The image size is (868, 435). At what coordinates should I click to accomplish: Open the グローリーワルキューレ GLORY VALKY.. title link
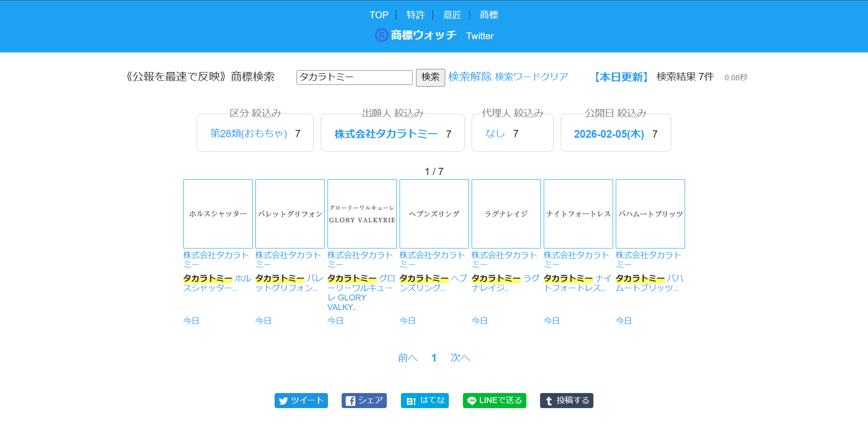[361, 293]
